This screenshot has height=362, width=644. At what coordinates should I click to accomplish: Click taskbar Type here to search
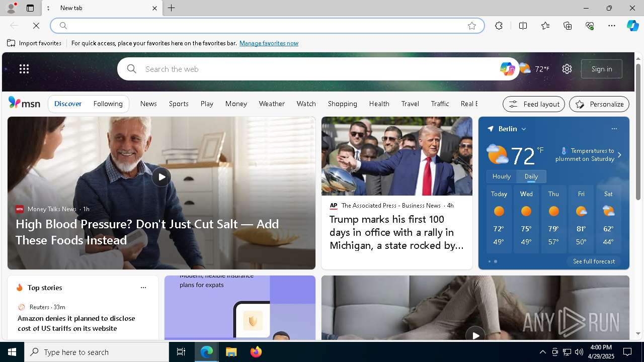[97, 352]
